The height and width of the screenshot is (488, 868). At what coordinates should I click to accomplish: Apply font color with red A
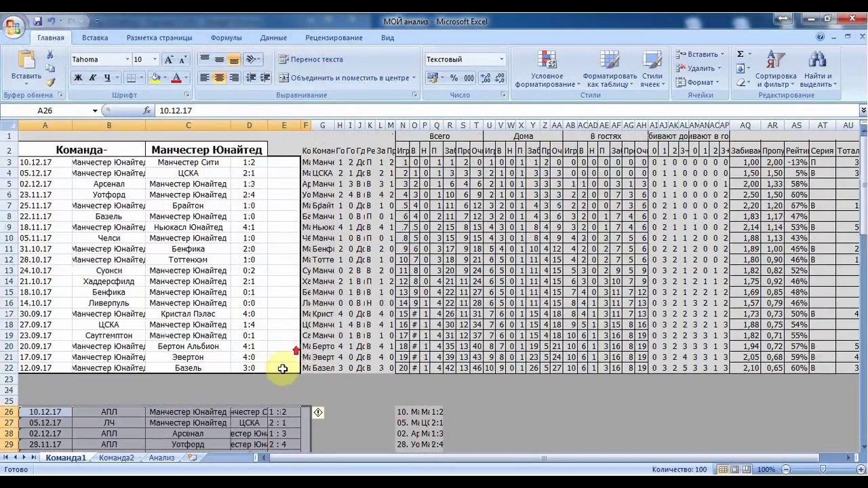(176, 78)
